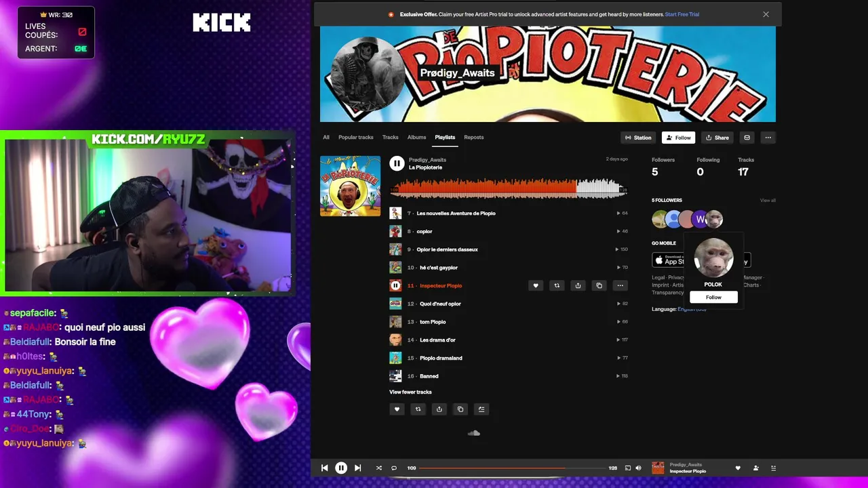Open cast to device icon

point(628,468)
